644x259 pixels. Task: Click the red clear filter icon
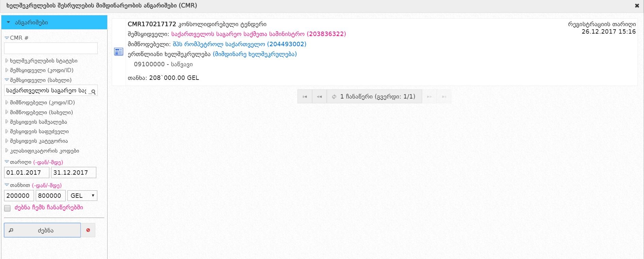(88, 230)
